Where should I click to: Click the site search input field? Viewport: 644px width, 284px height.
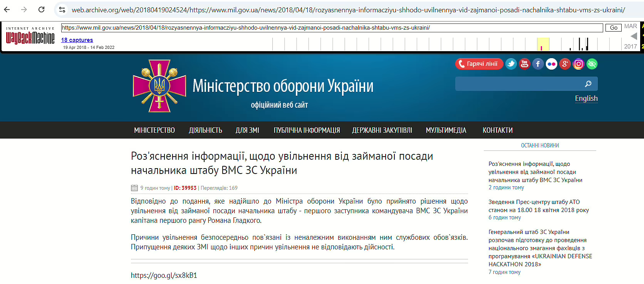(x=518, y=84)
